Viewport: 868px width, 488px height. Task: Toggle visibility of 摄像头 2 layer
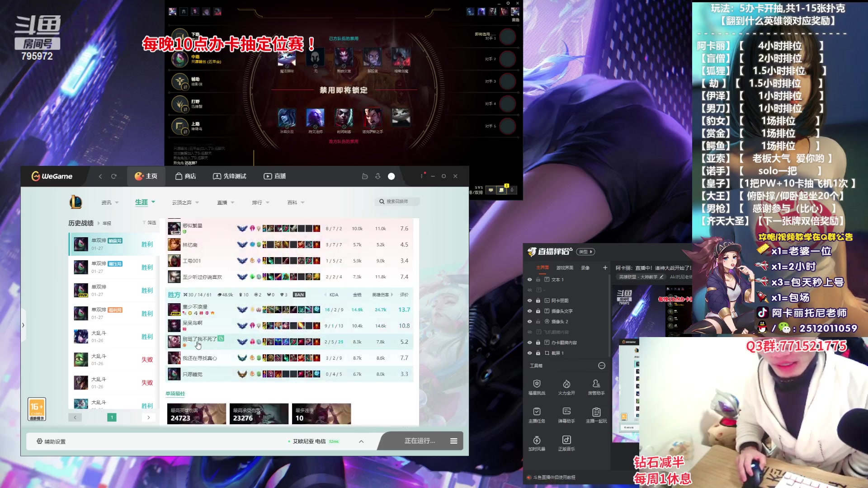530,322
